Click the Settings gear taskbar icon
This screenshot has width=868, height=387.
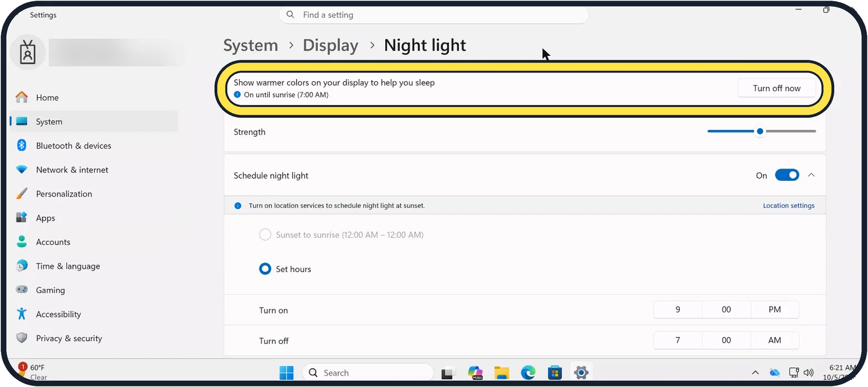pyautogui.click(x=581, y=373)
